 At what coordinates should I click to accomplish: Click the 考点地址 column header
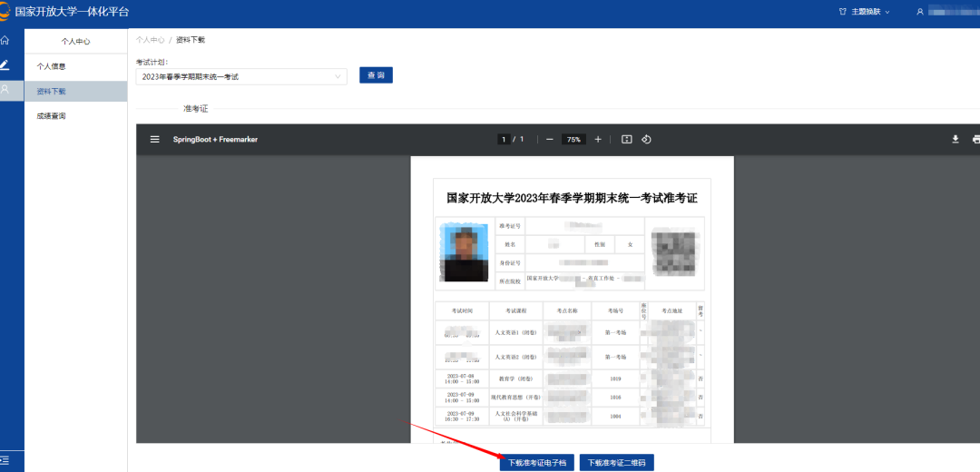tap(671, 310)
